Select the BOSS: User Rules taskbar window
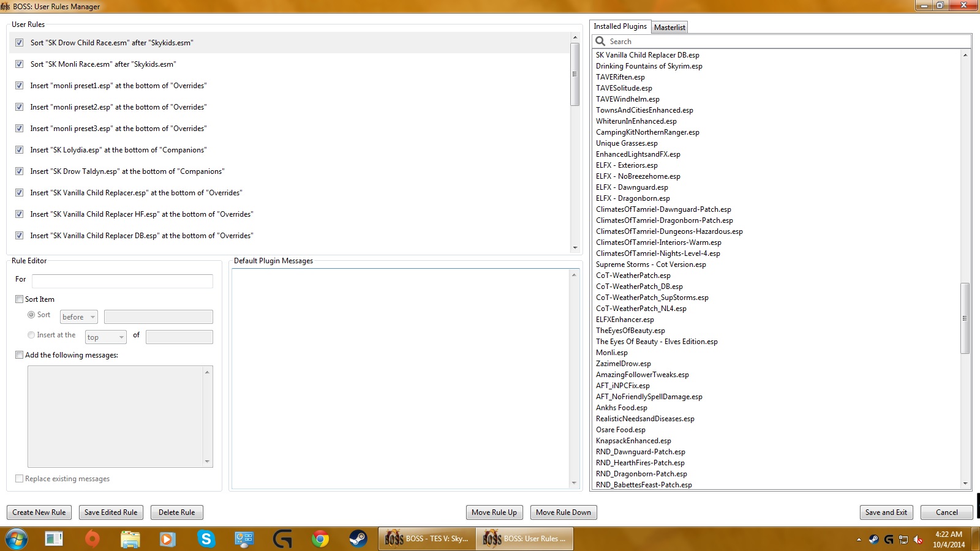 point(524,539)
